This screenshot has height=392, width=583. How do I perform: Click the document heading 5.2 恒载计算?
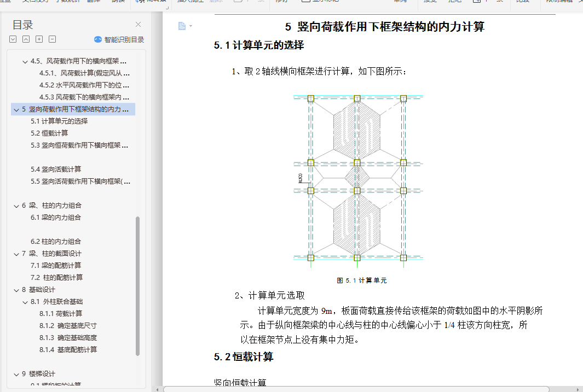244,357
